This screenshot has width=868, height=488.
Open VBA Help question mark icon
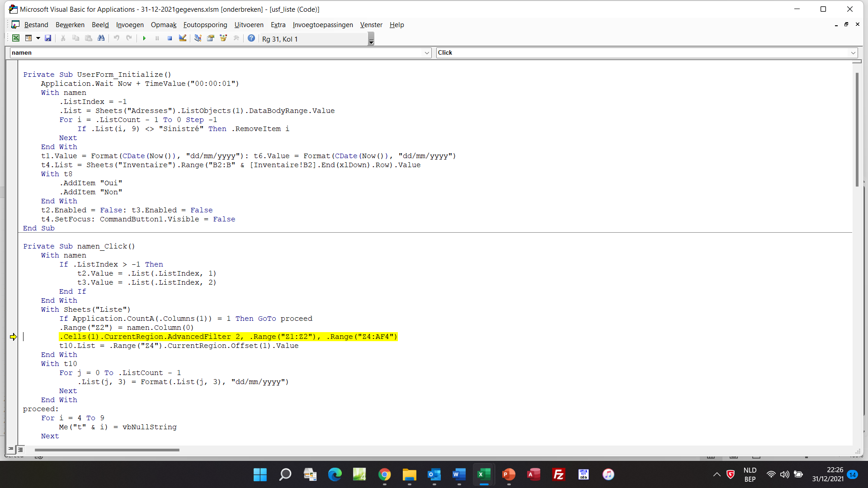(251, 38)
